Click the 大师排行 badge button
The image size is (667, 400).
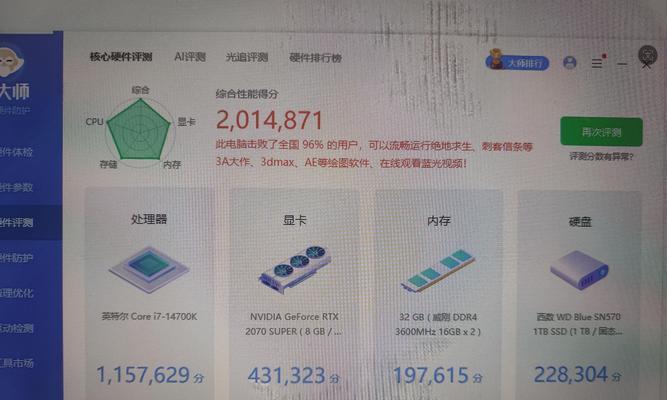pos(517,62)
